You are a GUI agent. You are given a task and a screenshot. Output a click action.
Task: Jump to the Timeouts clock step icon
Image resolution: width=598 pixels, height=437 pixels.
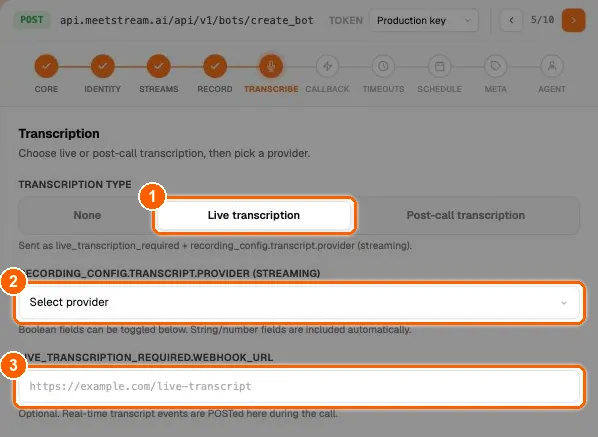(383, 66)
